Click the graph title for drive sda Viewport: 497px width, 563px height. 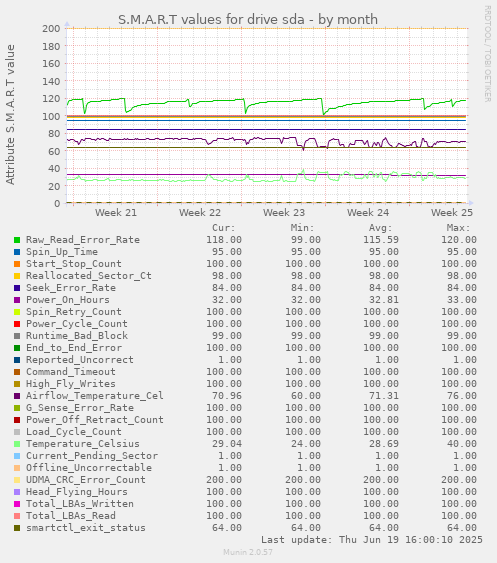click(248, 19)
